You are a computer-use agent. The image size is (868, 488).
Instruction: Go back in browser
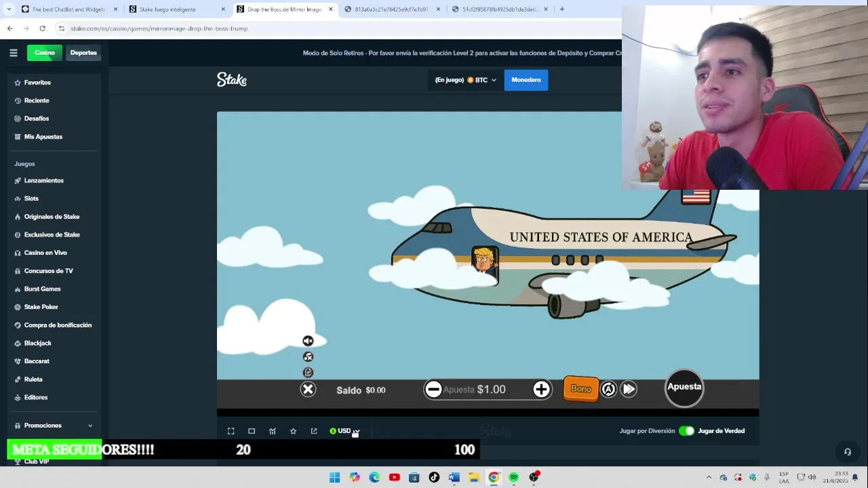pos(9,28)
